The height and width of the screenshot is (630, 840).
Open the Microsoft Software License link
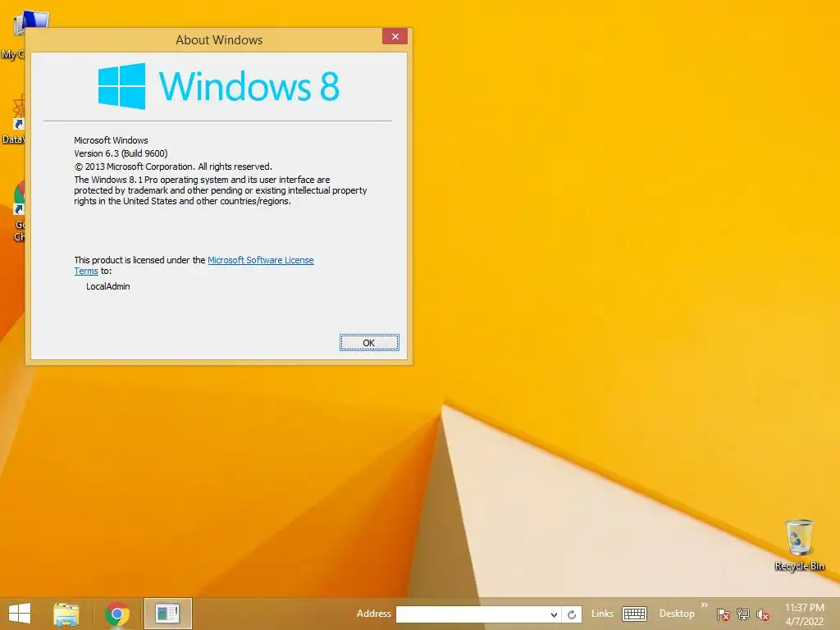point(260,260)
